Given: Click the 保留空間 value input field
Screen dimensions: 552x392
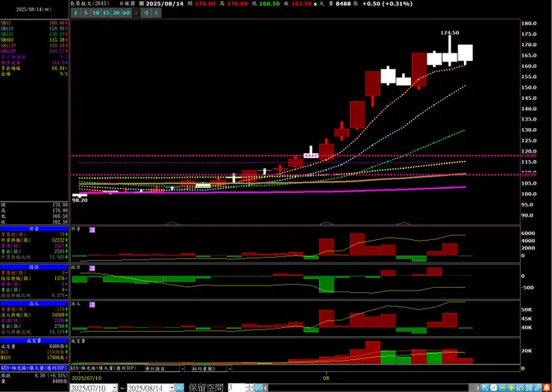Looking at the screenshot, I should click(237, 388).
